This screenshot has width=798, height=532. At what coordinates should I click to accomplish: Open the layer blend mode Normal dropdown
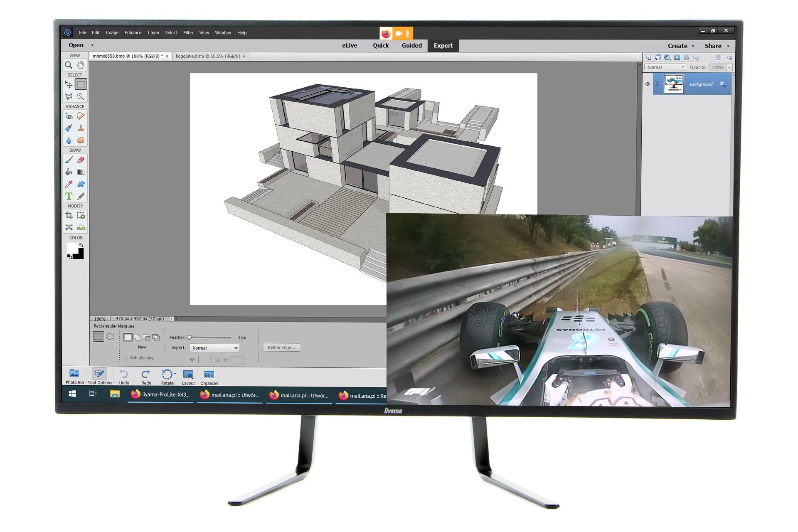coord(665,67)
